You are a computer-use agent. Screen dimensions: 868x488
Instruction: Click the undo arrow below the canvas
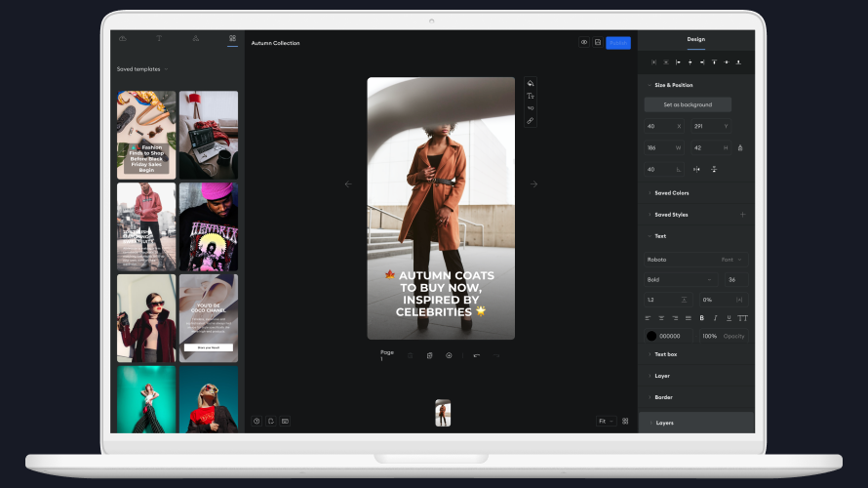[477, 355]
